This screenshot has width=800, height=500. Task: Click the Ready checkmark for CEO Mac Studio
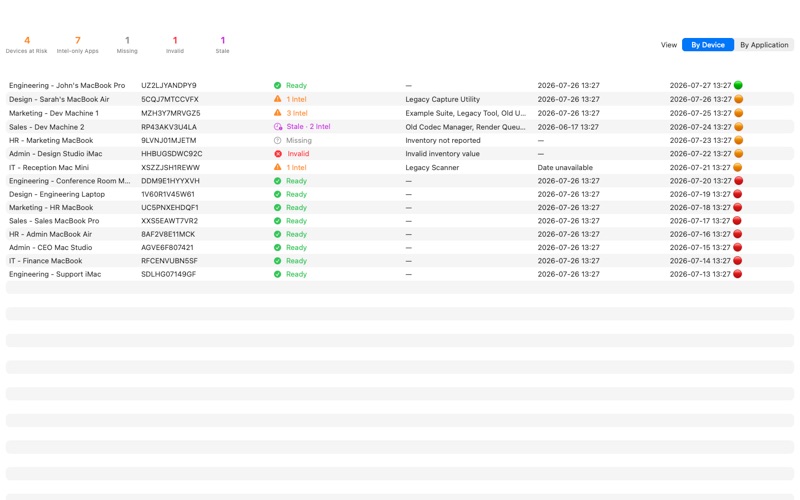pos(278,247)
